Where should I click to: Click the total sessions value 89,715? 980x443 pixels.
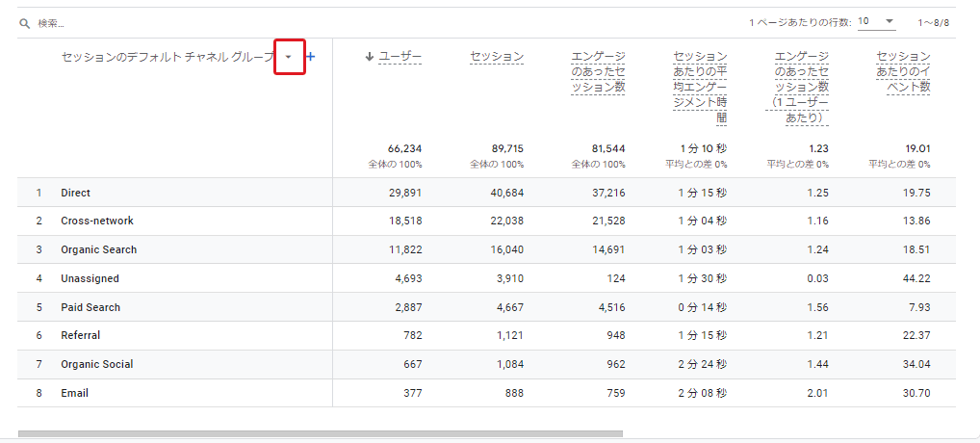[x=506, y=148]
